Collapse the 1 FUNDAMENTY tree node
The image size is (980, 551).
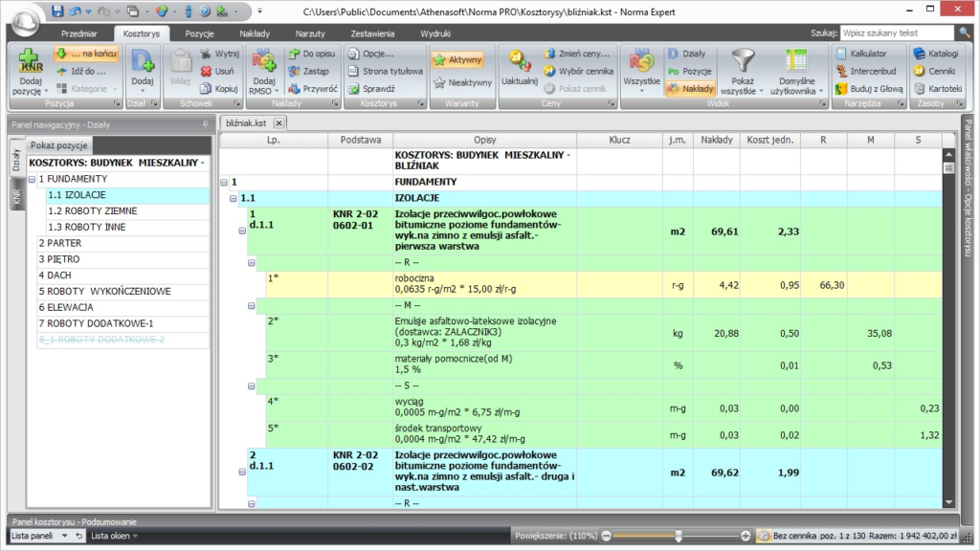coord(33,179)
